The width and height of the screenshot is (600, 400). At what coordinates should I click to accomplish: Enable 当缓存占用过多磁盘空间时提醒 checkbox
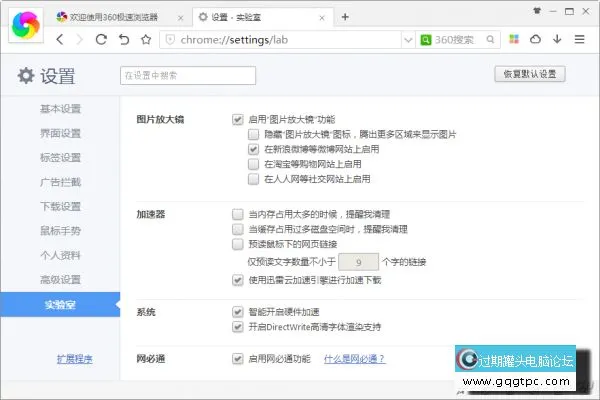point(238,229)
